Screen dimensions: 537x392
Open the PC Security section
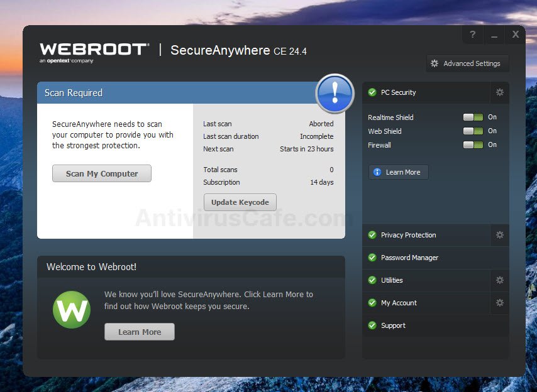point(426,92)
